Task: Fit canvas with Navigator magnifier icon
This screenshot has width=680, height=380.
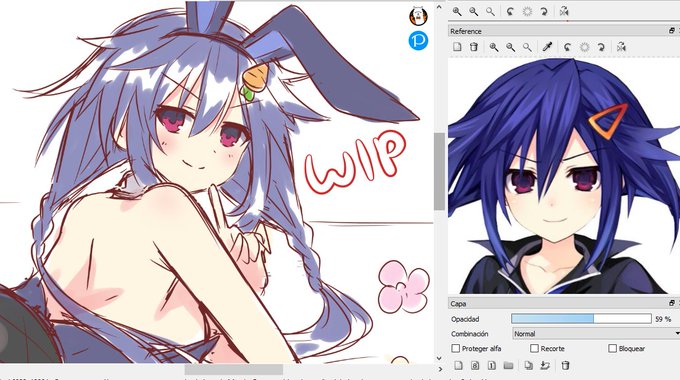Action: (x=490, y=12)
